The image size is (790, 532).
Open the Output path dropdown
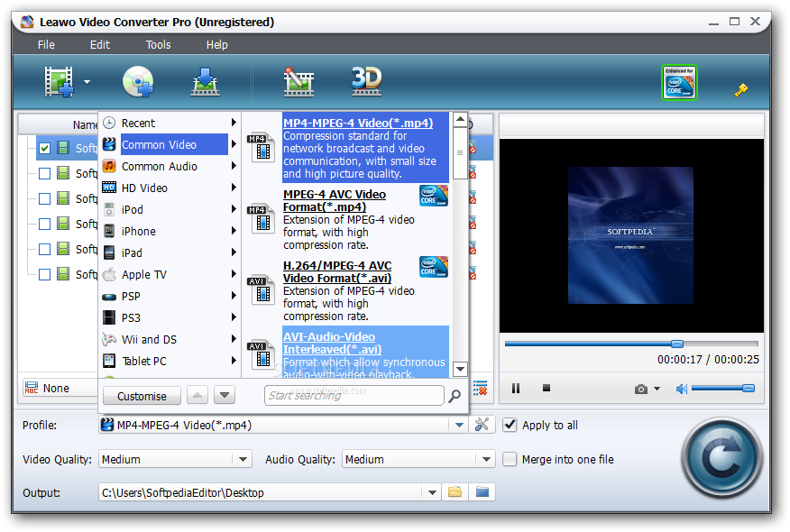(x=432, y=492)
